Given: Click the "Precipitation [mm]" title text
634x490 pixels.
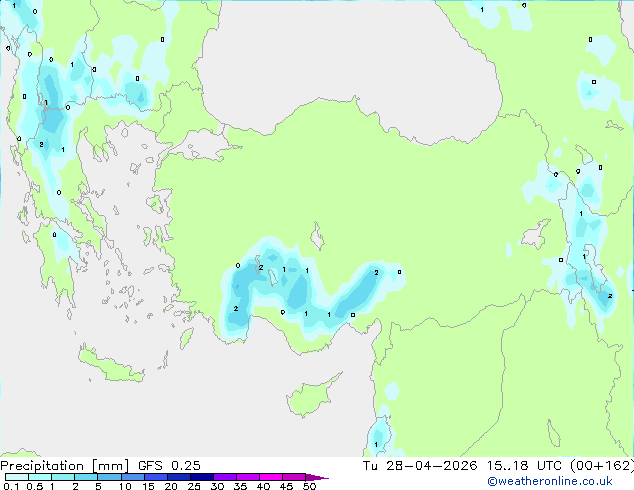Looking at the screenshot, I should [64, 466].
